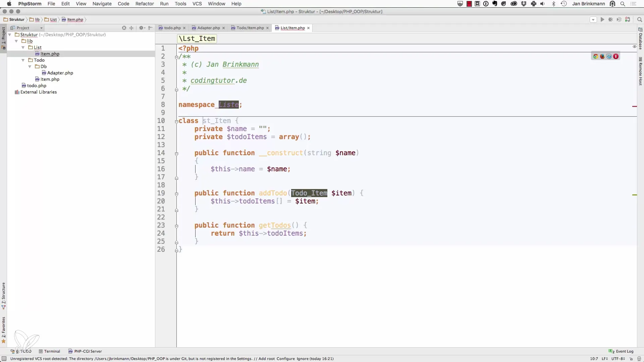
Task: Open file in Safari browser icon
Action: [609, 56]
